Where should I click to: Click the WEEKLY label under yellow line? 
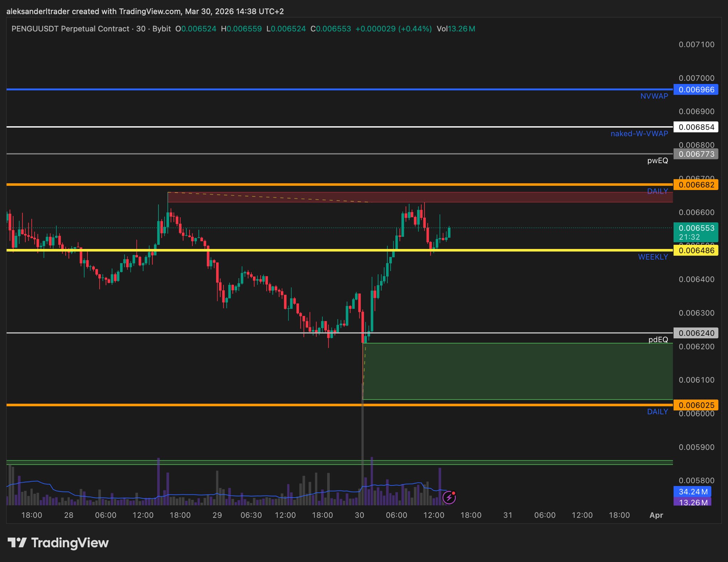coord(653,257)
